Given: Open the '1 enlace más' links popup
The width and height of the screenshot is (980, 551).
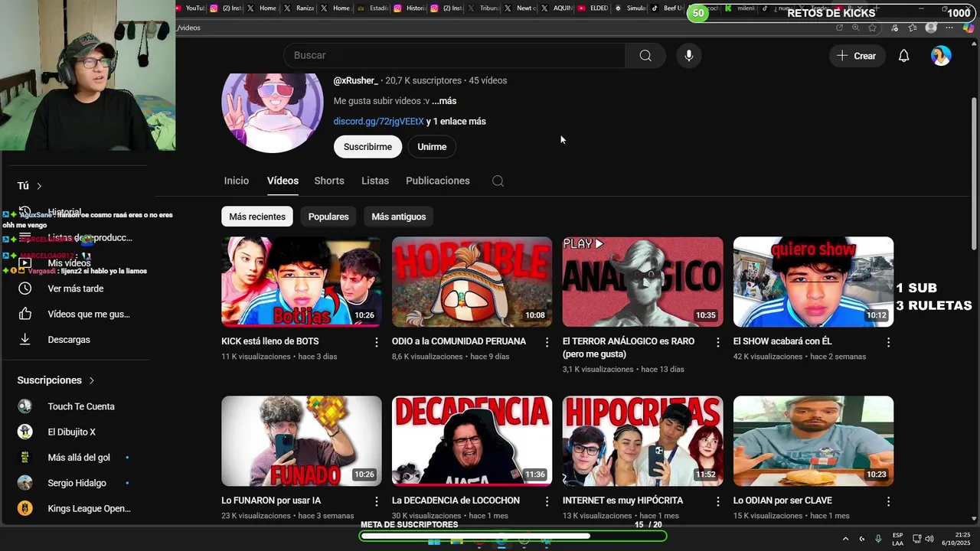Looking at the screenshot, I should tap(459, 122).
